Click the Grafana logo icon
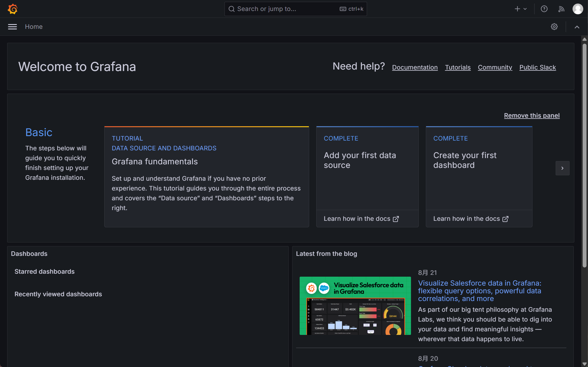This screenshot has height=367, width=588. tap(12, 9)
